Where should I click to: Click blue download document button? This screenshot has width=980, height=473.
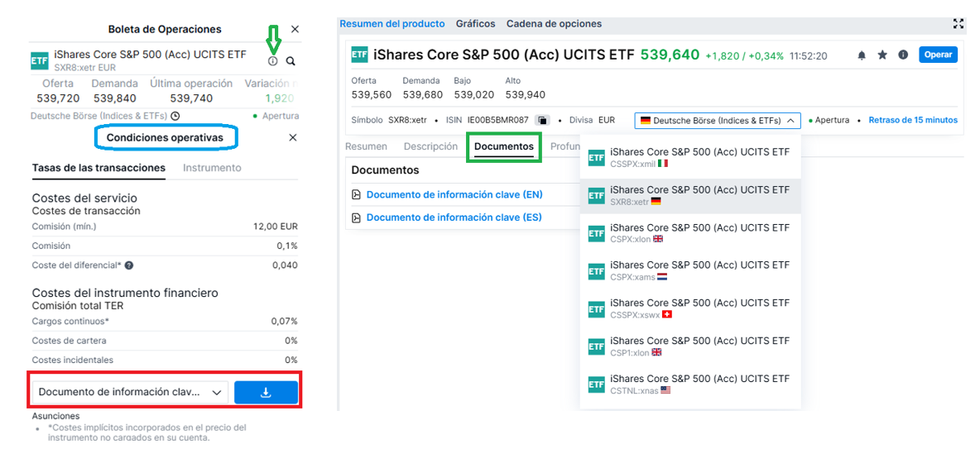pos(266,392)
